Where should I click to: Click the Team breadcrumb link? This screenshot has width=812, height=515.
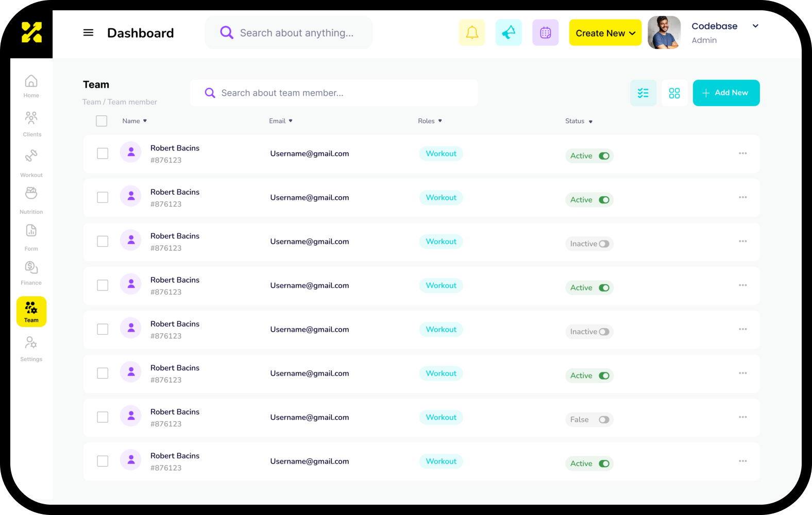(92, 102)
